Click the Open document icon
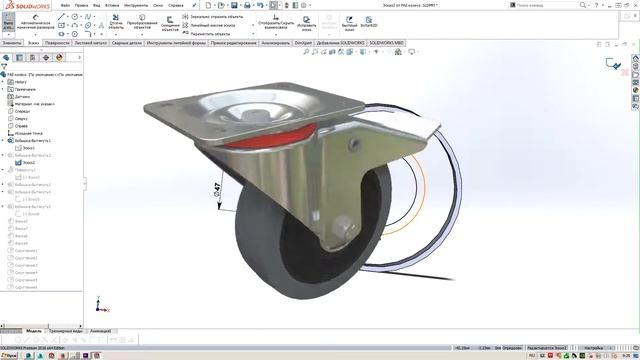This screenshot has width=640, height=360. click(x=221, y=5)
